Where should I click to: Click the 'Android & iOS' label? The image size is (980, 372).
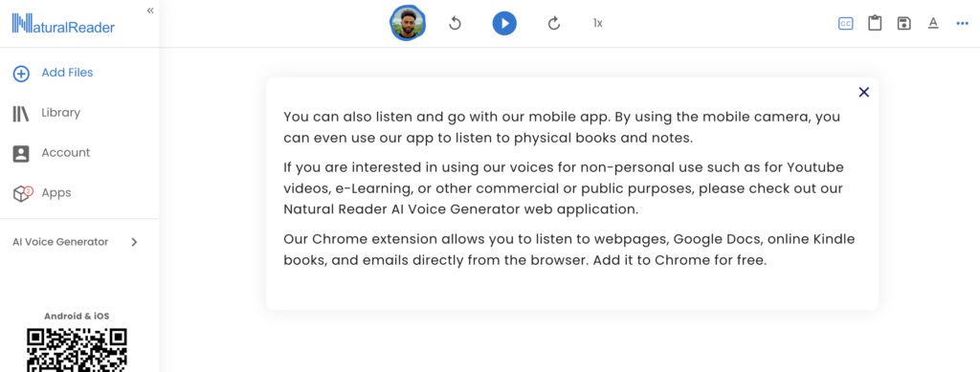[x=77, y=317]
